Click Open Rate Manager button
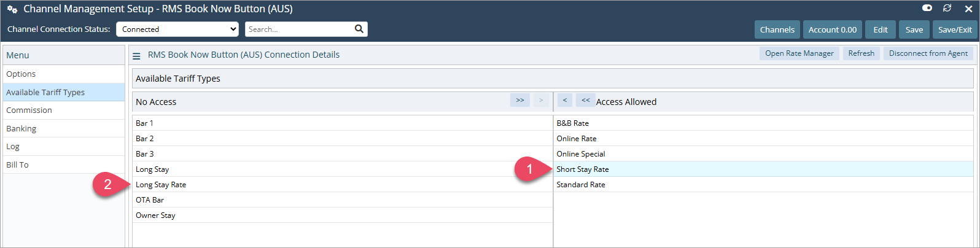Screen dimensions: 980x248 click(x=799, y=53)
